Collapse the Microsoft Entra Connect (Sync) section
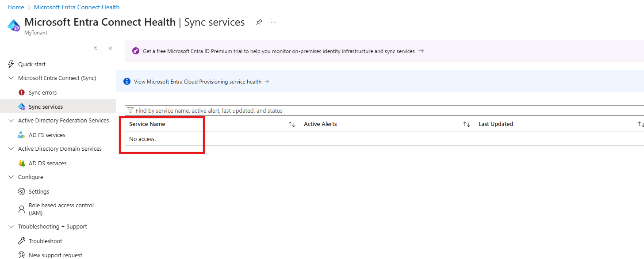This screenshot has height=259, width=644. [11, 78]
